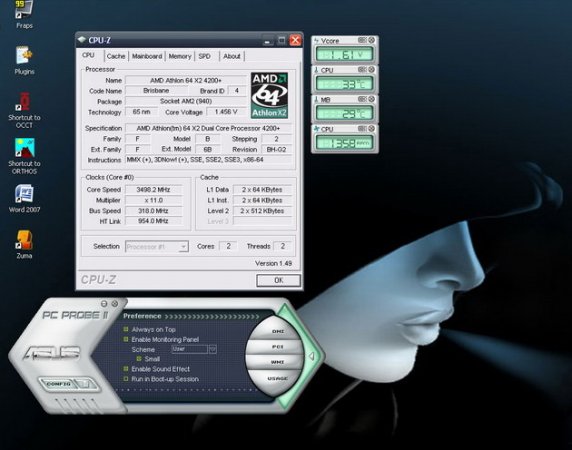Click the MB temperature readout display

pos(344,113)
